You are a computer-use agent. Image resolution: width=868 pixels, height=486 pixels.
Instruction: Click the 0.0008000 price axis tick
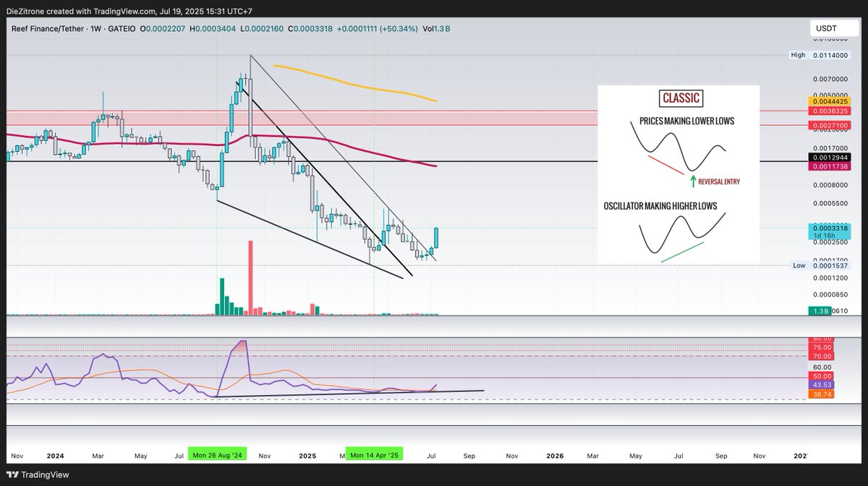click(x=830, y=184)
